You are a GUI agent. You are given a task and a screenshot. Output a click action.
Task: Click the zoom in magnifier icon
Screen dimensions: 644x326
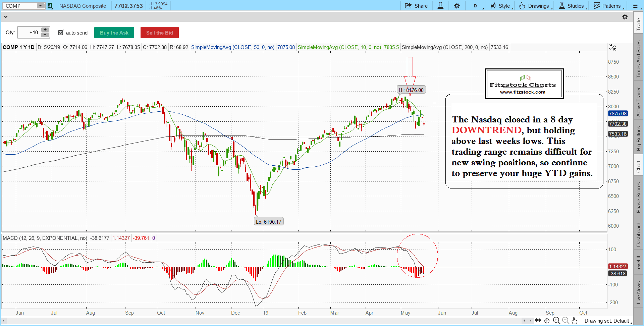click(556, 321)
